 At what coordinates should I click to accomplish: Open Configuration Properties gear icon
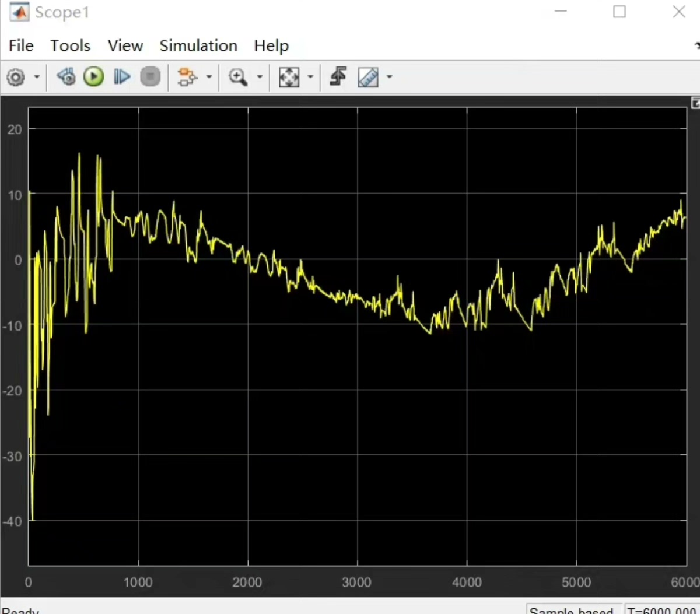16,77
